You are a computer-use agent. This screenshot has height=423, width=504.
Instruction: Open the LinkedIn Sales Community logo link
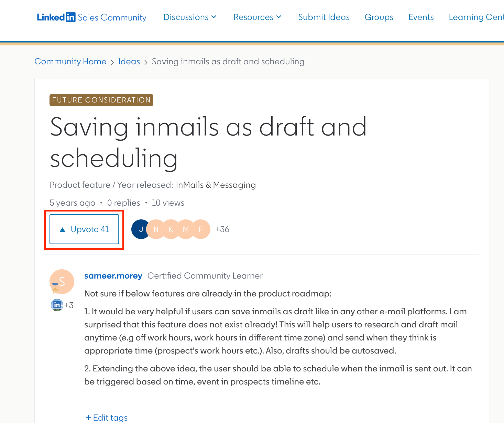point(91,17)
